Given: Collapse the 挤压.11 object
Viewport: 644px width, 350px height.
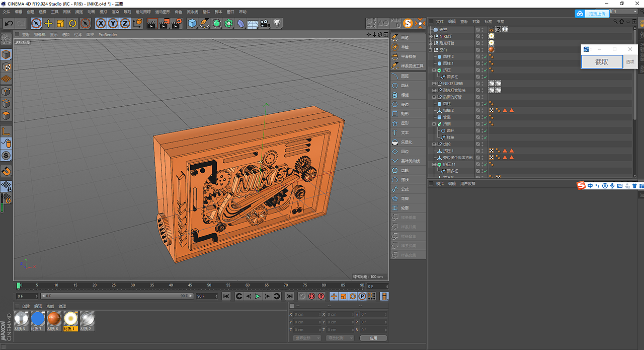Looking at the screenshot, I should pyautogui.click(x=434, y=164).
